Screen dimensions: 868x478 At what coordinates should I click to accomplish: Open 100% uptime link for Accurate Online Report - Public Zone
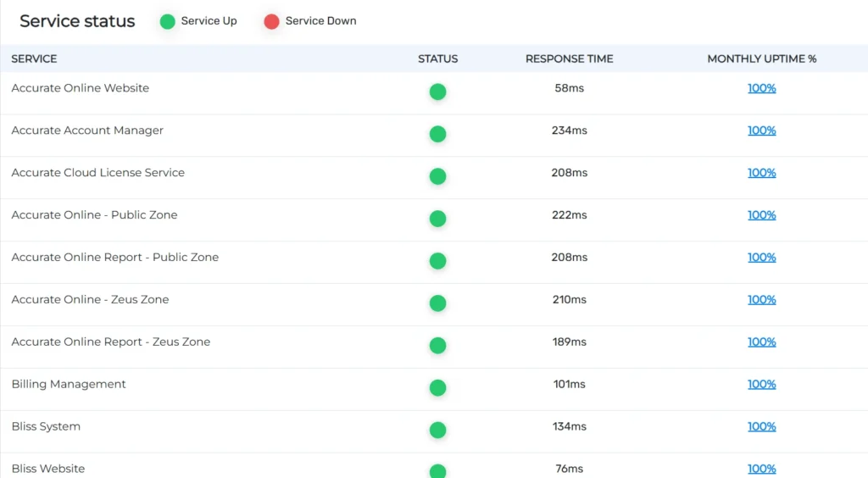[x=762, y=258]
